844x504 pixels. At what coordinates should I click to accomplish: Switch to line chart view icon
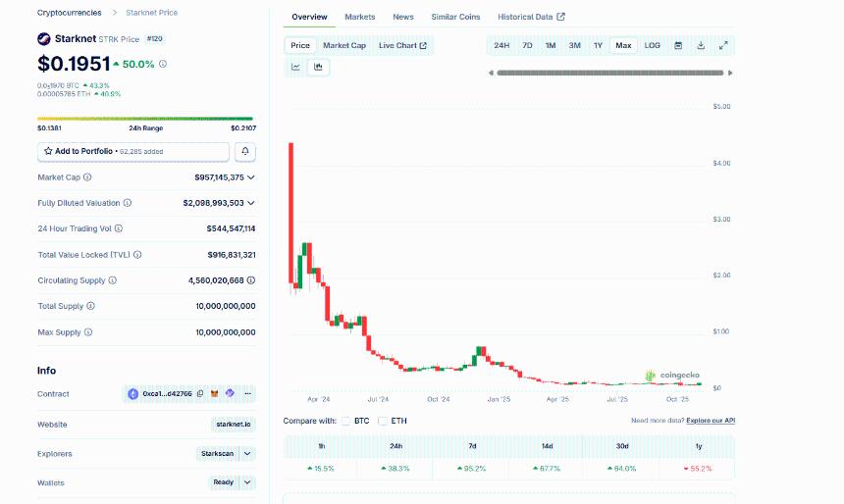[x=295, y=68]
